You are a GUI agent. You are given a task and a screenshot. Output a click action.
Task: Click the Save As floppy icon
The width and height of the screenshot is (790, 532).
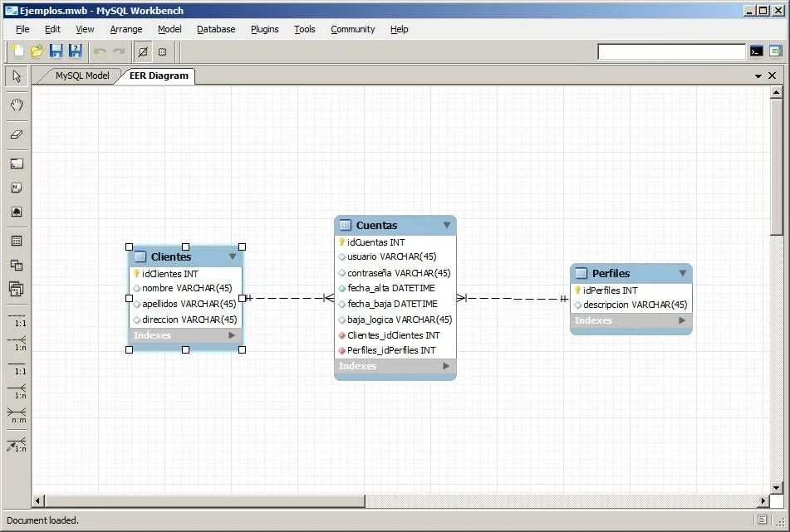click(x=75, y=51)
